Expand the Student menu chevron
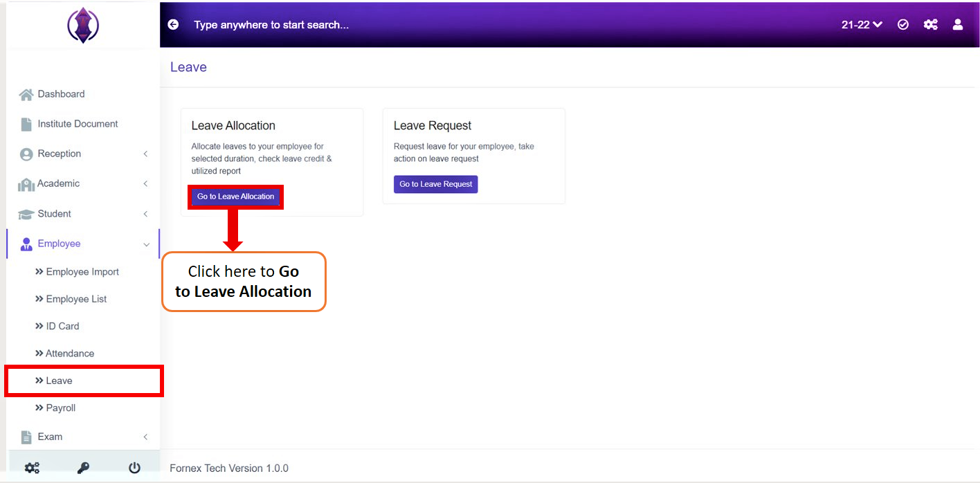980x483 pixels. [145, 214]
